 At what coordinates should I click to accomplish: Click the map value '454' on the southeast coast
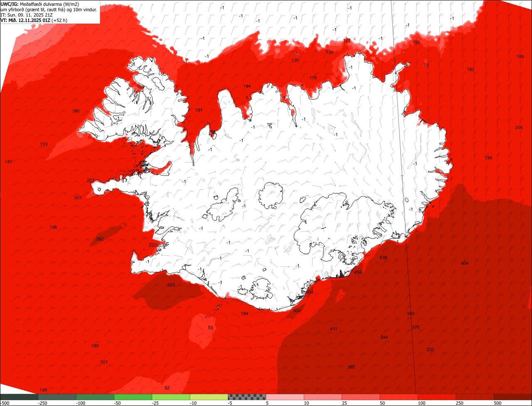click(x=358, y=272)
